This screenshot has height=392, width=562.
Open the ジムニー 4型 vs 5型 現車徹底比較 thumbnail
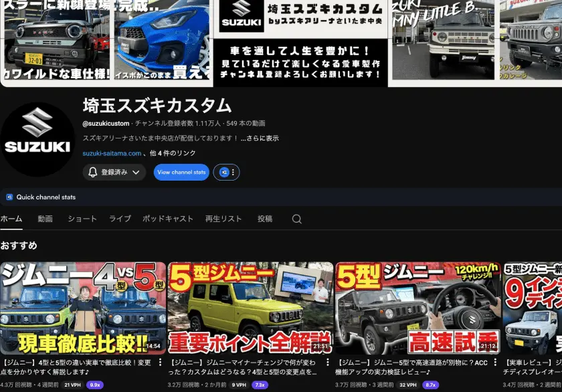coord(83,308)
